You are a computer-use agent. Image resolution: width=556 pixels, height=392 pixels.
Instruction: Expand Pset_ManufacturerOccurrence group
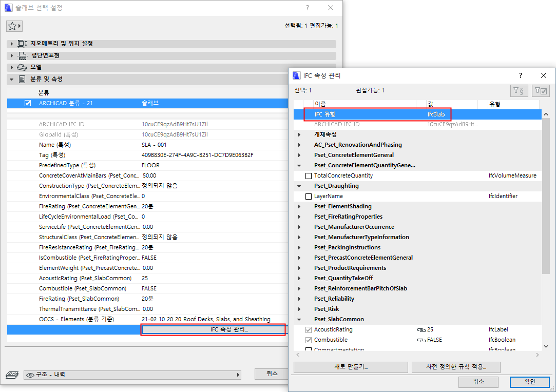point(299,227)
